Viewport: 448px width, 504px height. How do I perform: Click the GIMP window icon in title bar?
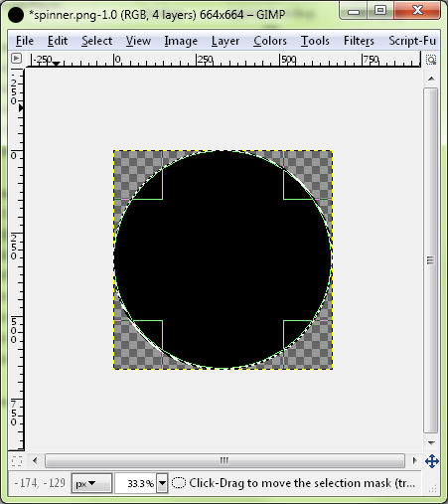point(16,15)
